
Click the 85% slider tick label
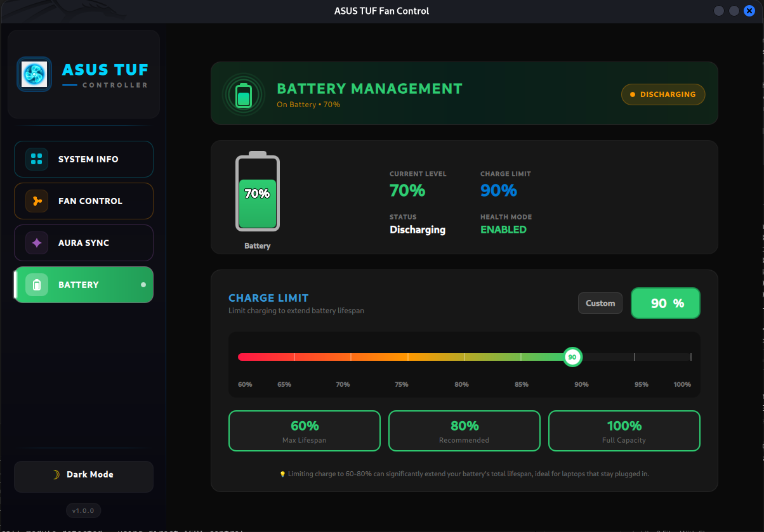coord(522,385)
